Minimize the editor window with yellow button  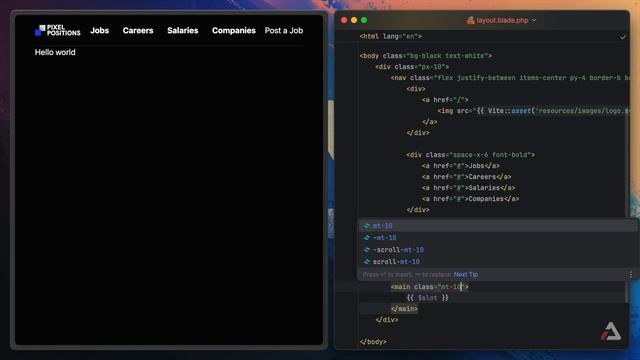(354, 20)
